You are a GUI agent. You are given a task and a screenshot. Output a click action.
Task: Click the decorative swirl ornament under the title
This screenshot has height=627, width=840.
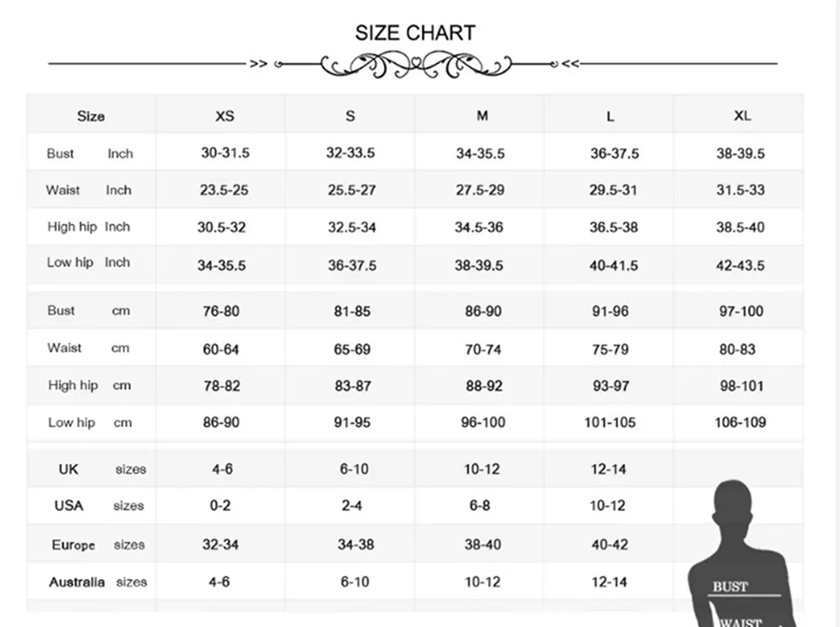tap(416, 64)
